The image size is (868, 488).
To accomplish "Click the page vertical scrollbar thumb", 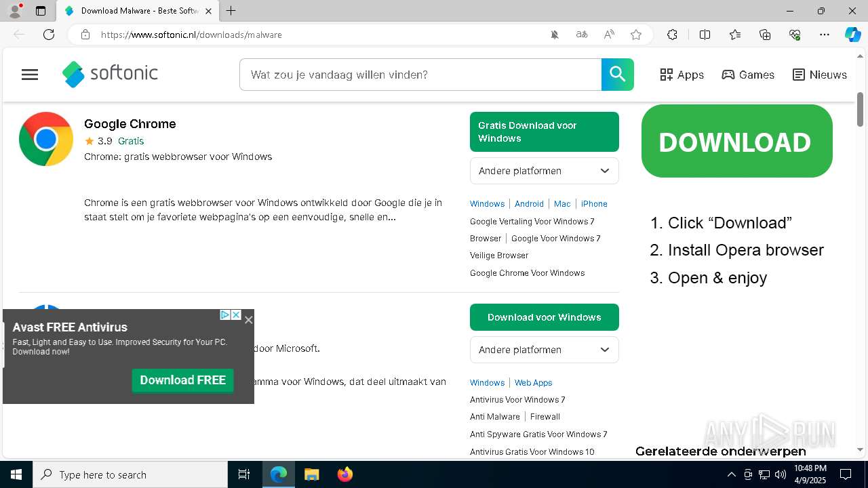I will tap(861, 109).
